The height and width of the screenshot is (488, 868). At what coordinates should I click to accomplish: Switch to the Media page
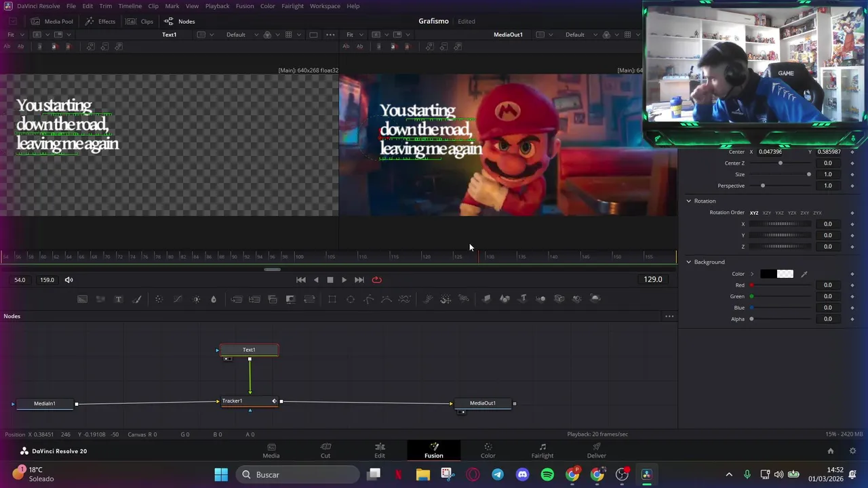tap(271, 451)
